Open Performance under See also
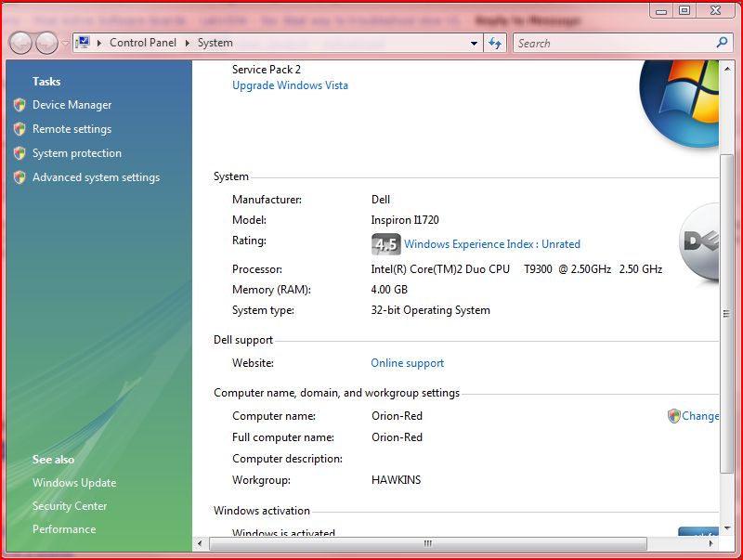743x560 pixels. point(64,529)
